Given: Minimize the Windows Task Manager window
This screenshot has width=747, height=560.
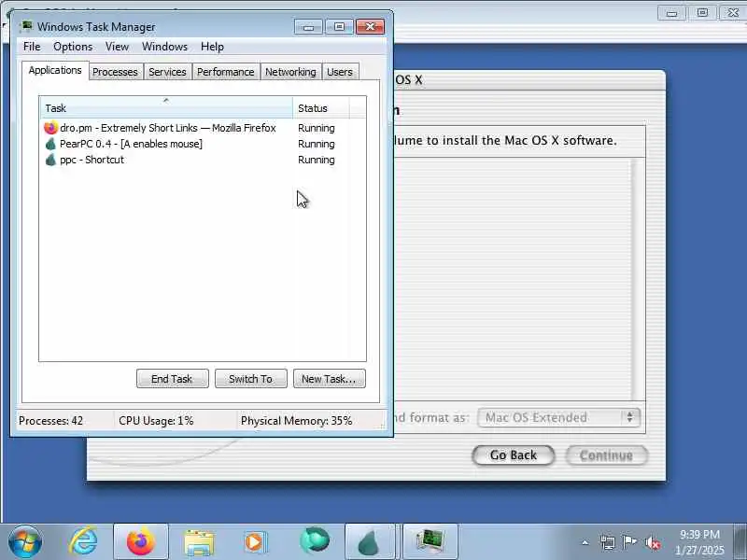Looking at the screenshot, I should (x=308, y=27).
